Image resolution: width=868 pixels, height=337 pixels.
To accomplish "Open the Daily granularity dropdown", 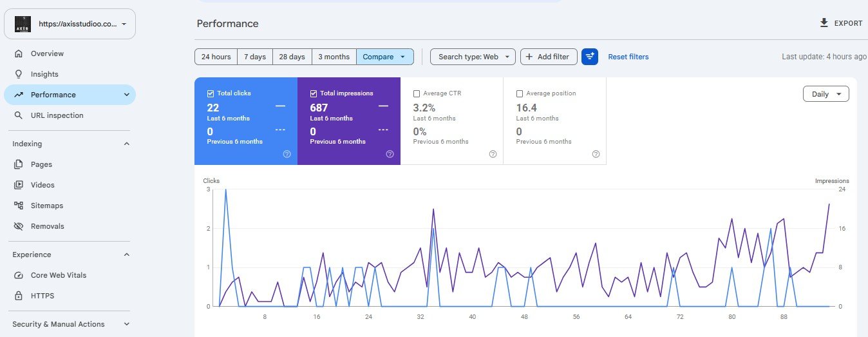I will [826, 94].
